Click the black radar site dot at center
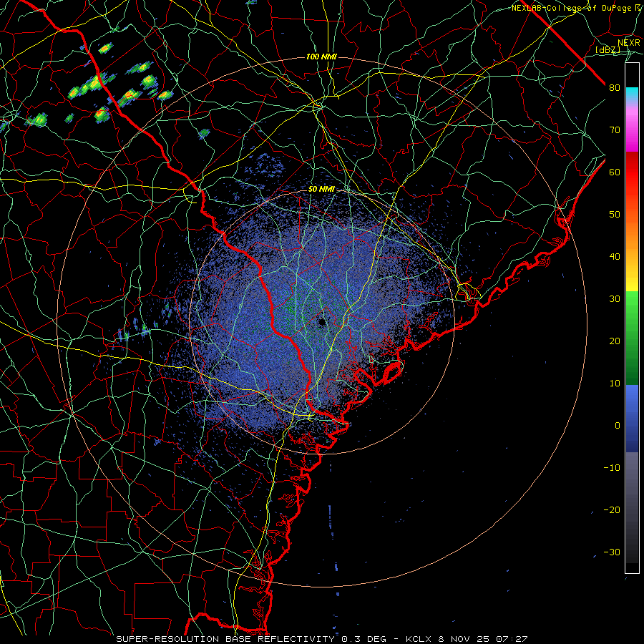The width and height of the screenshot is (644, 644). (321, 321)
